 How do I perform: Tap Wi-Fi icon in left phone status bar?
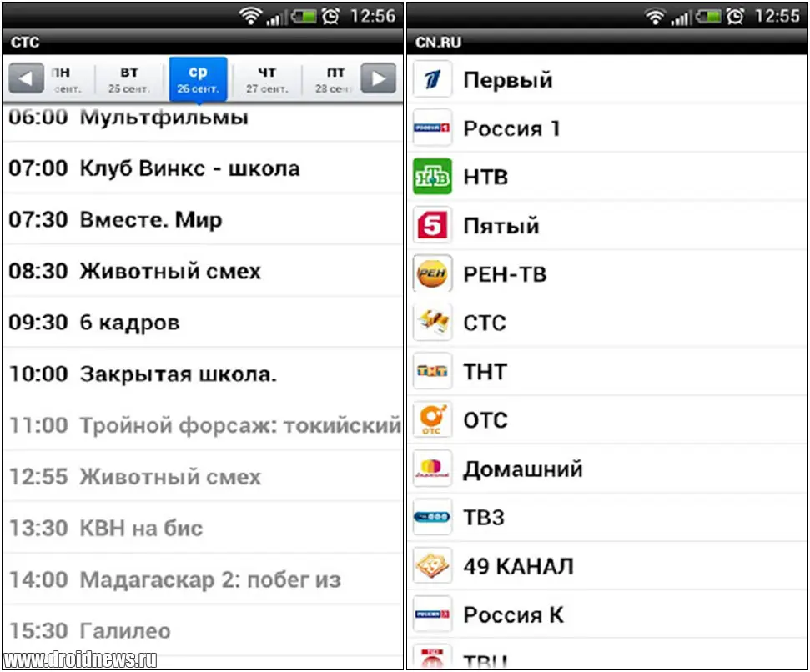(250, 16)
